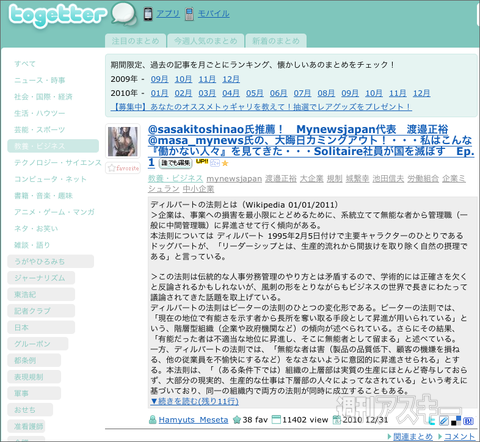Select すべて category in sidebar

25,64
